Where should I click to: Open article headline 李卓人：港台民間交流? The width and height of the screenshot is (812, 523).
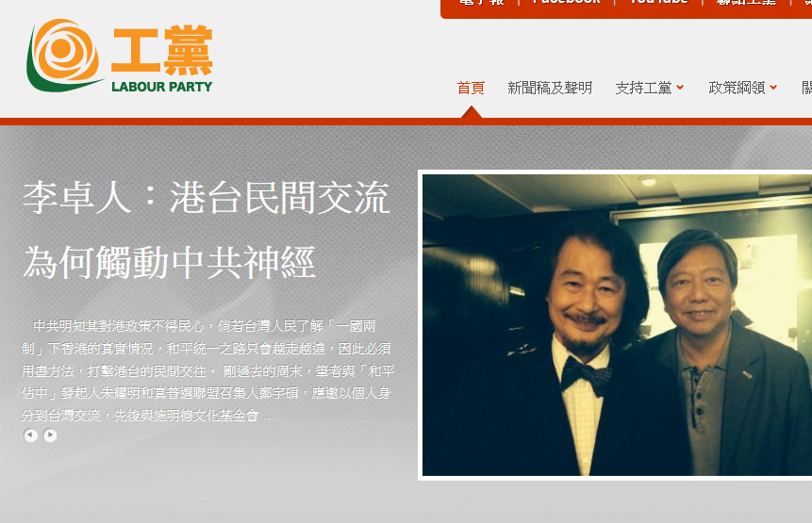pyautogui.click(x=207, y=198)
